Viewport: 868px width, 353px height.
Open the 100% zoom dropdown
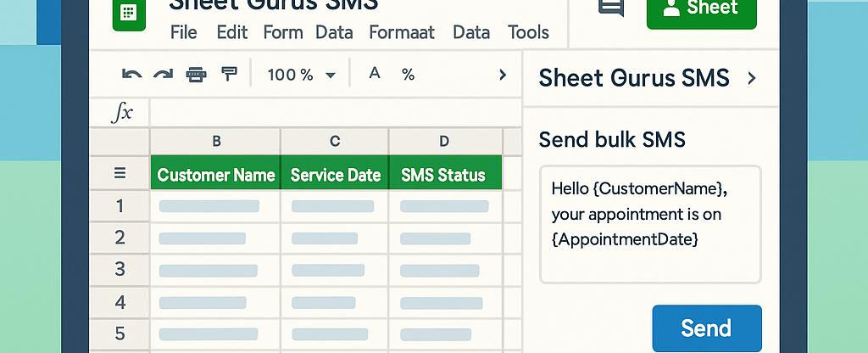(x=301, y=75)
